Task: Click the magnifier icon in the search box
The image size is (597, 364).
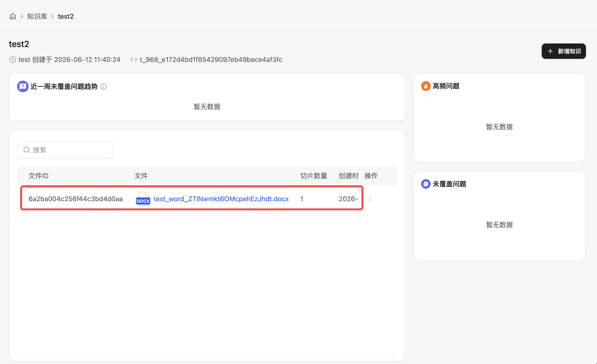Action: click(x=27, y=150)
